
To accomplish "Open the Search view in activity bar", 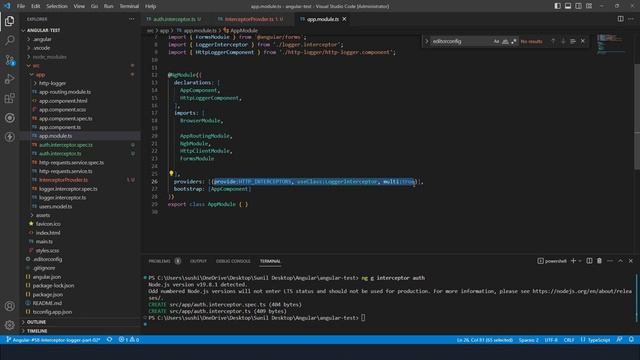I will tap(10, 40).
